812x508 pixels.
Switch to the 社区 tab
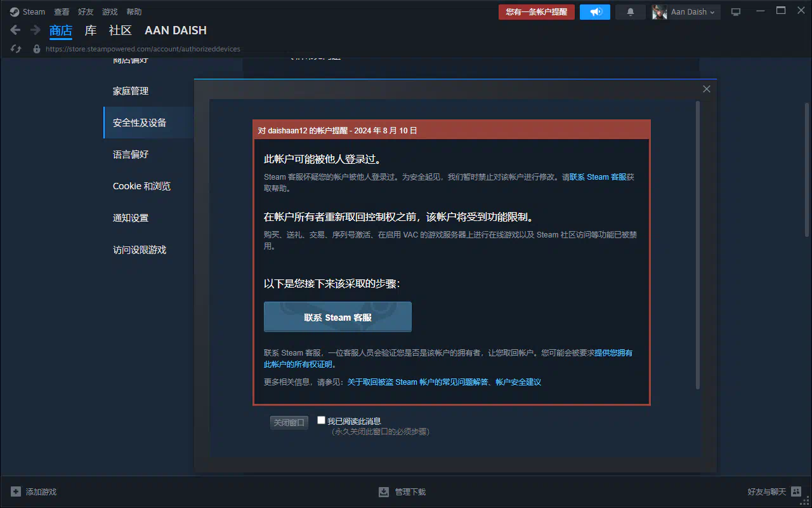121,30
